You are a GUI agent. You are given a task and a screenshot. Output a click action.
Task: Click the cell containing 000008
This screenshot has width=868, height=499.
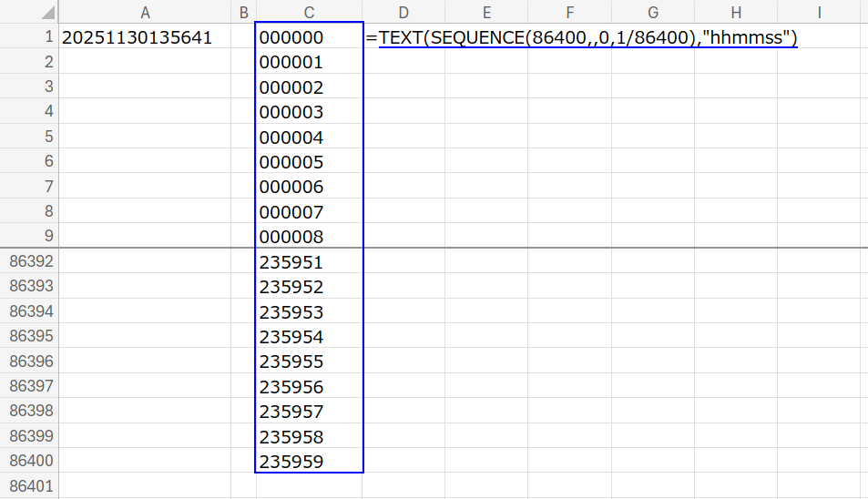309,237
